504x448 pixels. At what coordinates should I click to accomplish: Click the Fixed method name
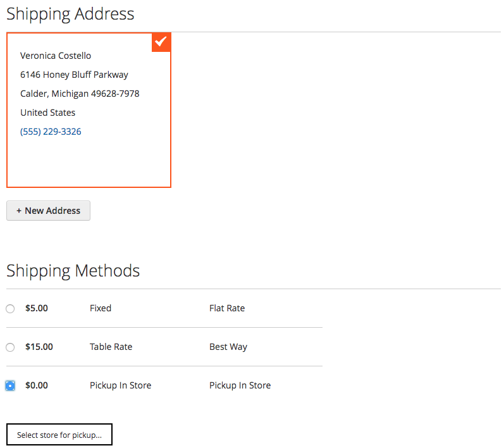pyautogui.click(x=101, y=308)
